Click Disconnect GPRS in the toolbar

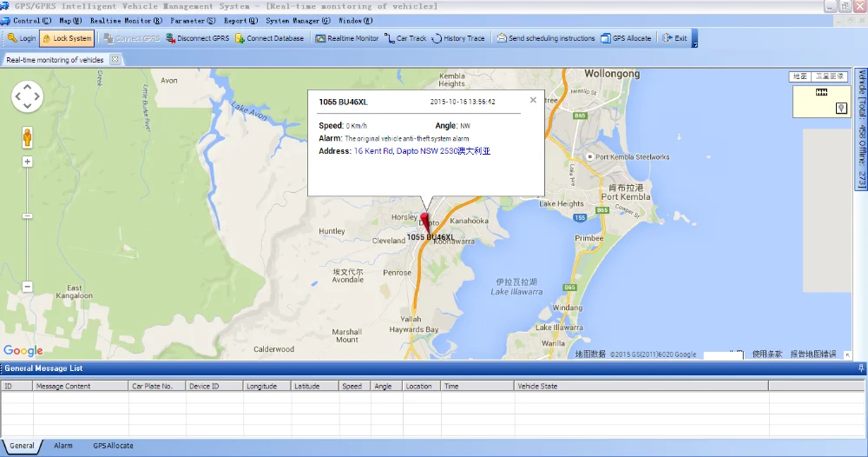tap(197, 38)
